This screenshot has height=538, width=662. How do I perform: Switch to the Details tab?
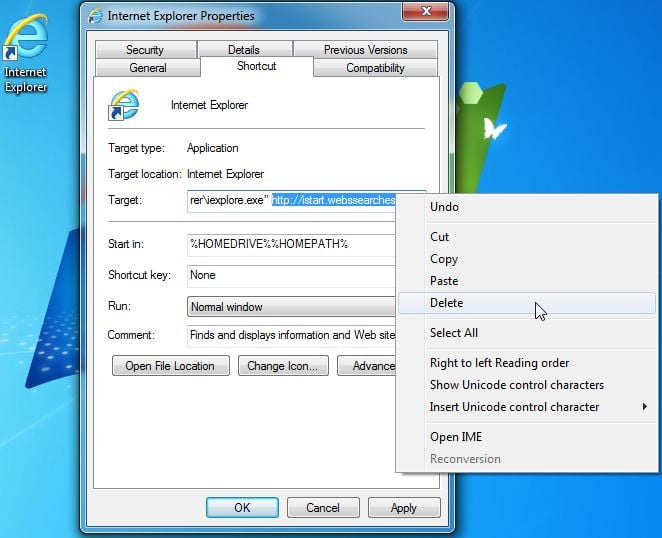pyautogui.click(x=244, y=50)
